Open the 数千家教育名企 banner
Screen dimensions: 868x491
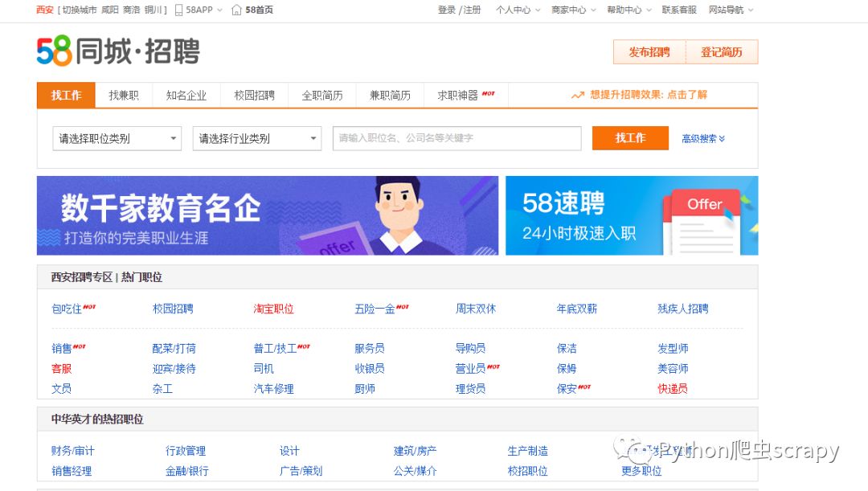[268, 215]
